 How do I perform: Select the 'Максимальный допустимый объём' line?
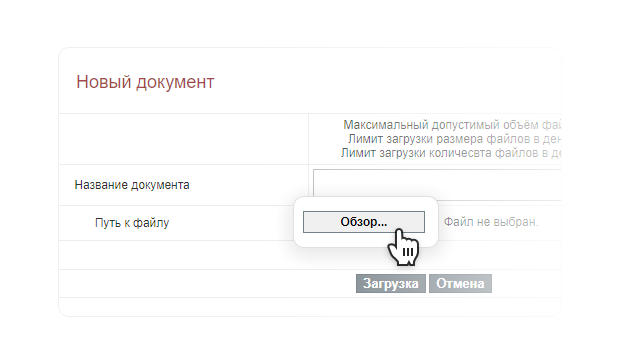[452, 125]
